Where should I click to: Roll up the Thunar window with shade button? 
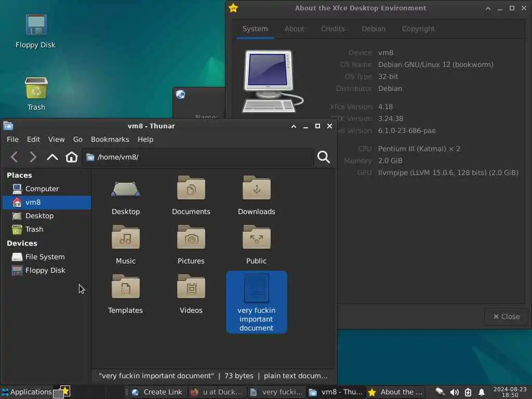click(294, 126)
